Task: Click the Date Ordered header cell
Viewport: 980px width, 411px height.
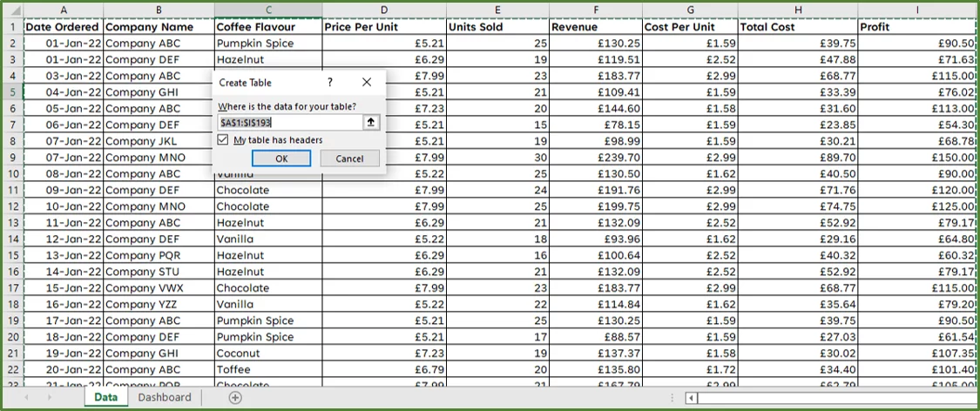Action: coord(63,27)
